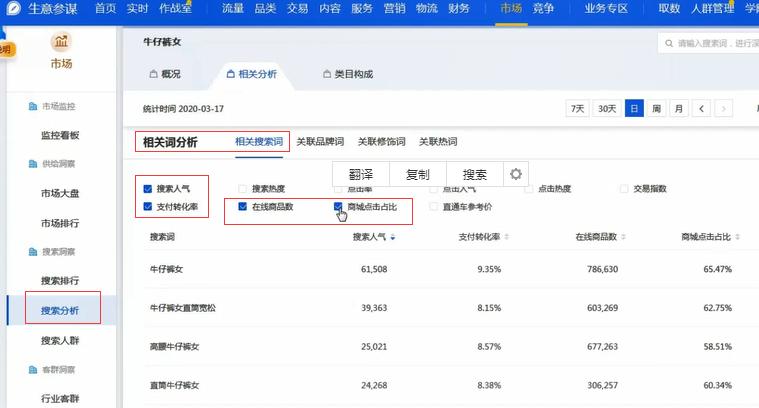The image size is (759, 408).
Task: Select the 30天 time range button
Action: pos(607,108)
